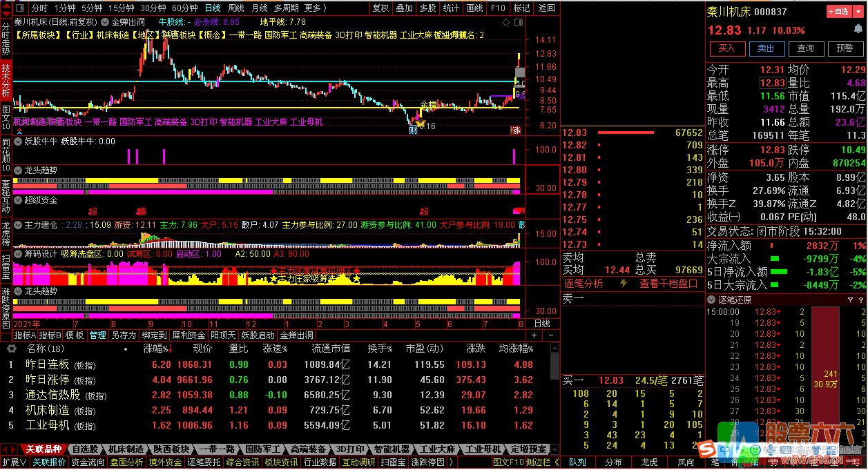This screenshot has width=868, height=470.
Task: Sort the table by the 量比 column
Action: pyautogui.click(x=238, y=349)
